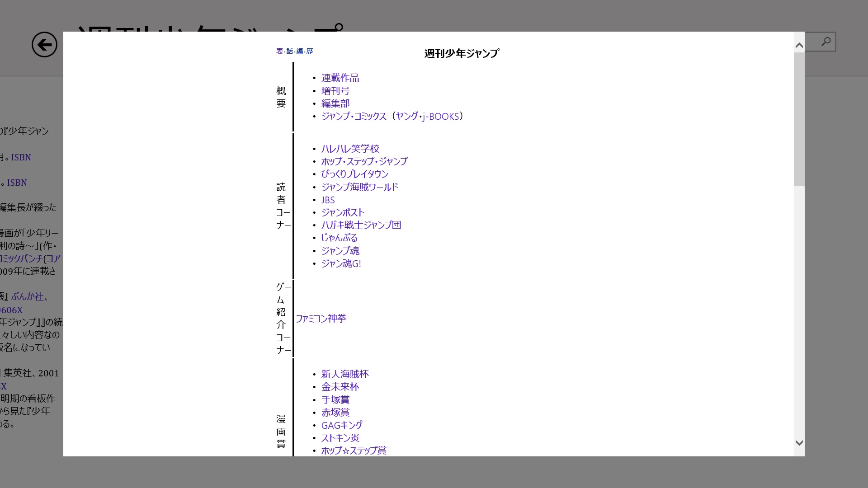This screenshot has height=488, width=868.
Task: Click the back arrow button
Action: pos(44,44)
